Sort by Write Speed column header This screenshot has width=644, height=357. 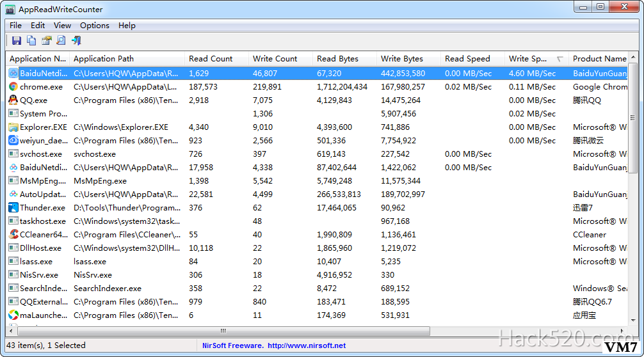click(537, 59)
